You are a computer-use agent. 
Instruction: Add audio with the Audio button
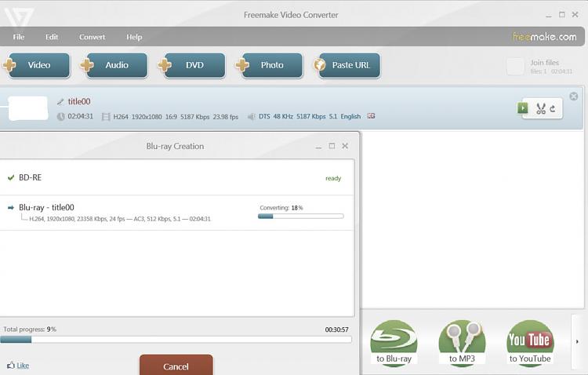click(x=114, y=65)
